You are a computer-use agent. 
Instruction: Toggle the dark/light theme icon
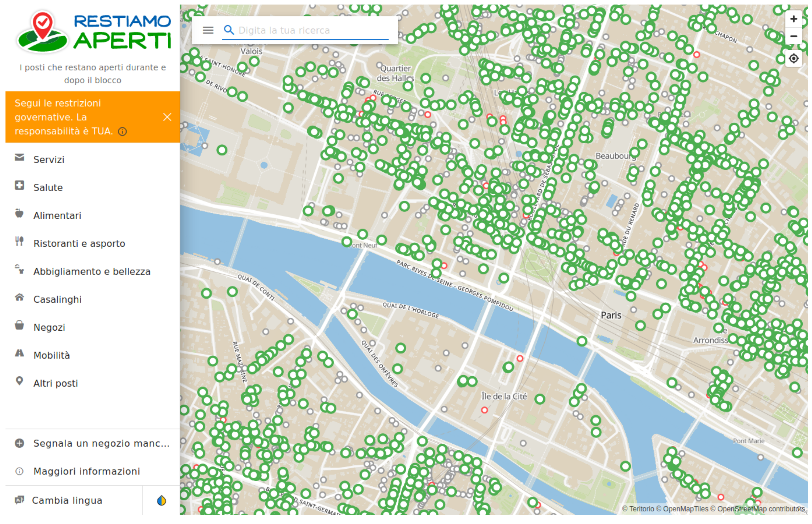(161, 500)
